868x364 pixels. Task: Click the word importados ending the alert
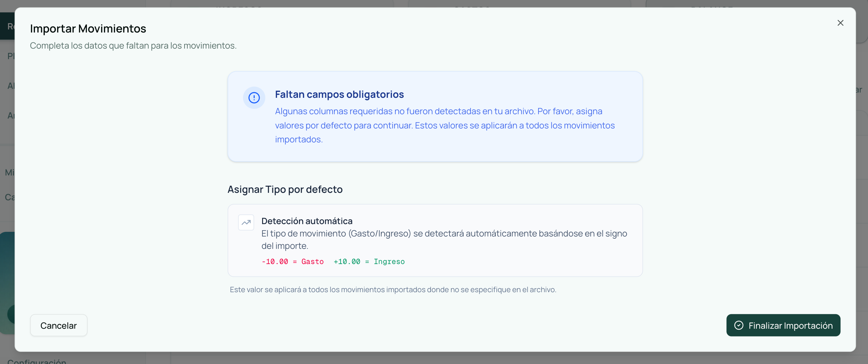[299, 139]
